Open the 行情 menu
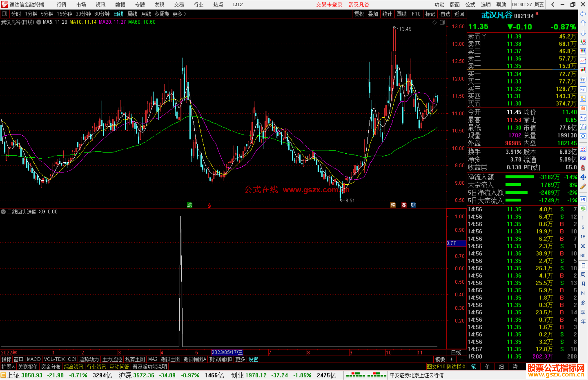 [61, 4]
